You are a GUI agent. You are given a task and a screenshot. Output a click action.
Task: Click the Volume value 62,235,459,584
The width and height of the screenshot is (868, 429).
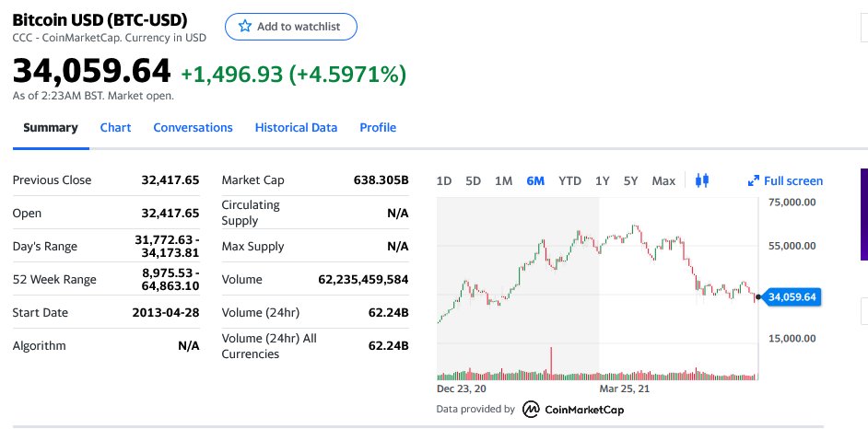[363, 279]
